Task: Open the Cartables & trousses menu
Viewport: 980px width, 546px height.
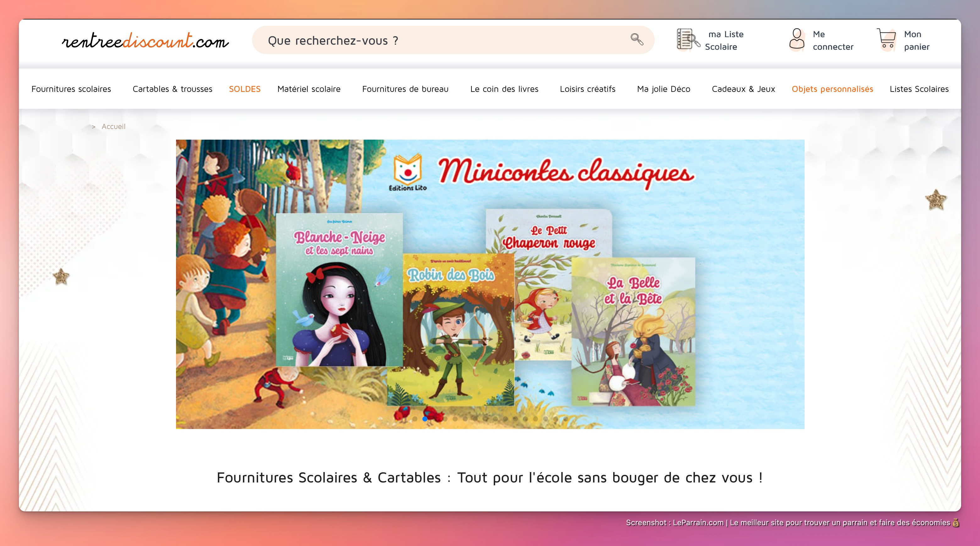Action: (172, 89)
